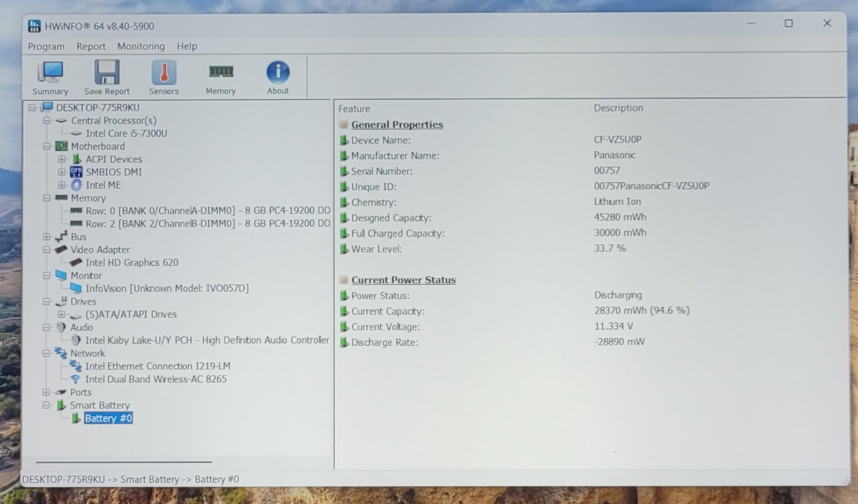Click the Network node icon

61,353
